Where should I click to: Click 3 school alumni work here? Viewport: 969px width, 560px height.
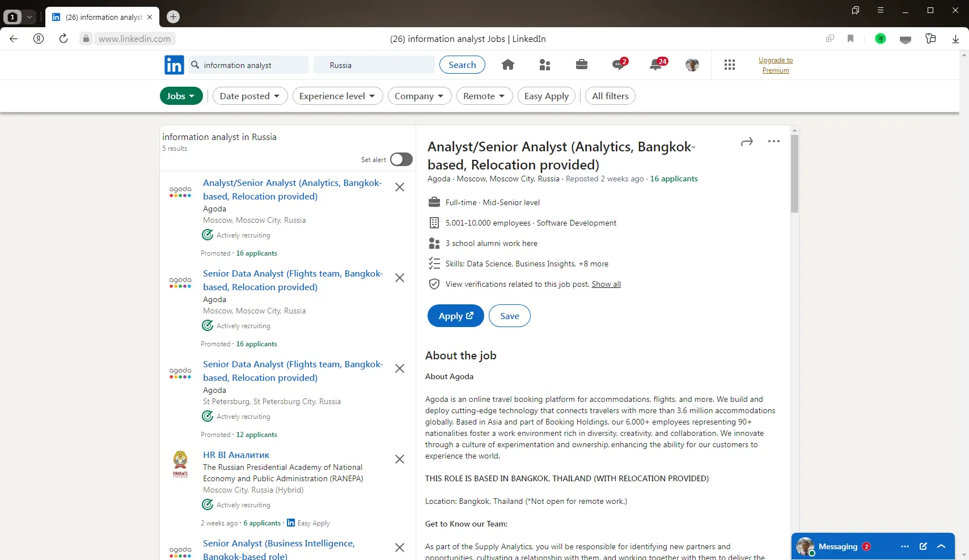tap(492, 243)
